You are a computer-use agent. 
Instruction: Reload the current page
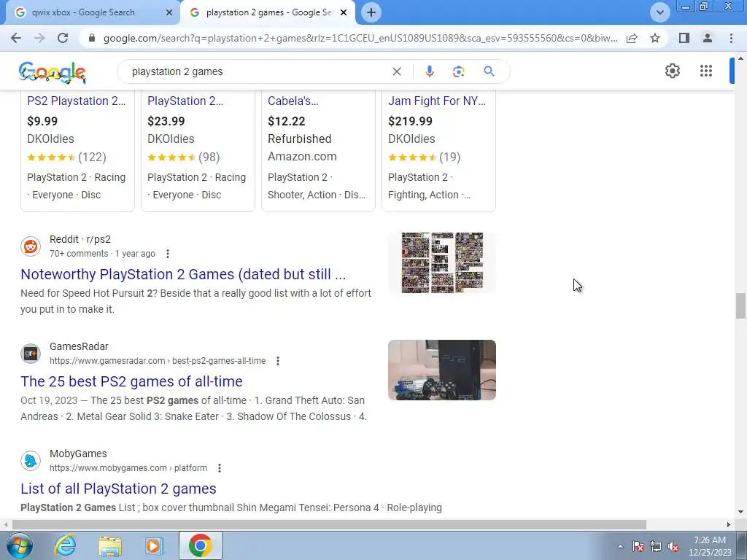[x=63, y=38]
